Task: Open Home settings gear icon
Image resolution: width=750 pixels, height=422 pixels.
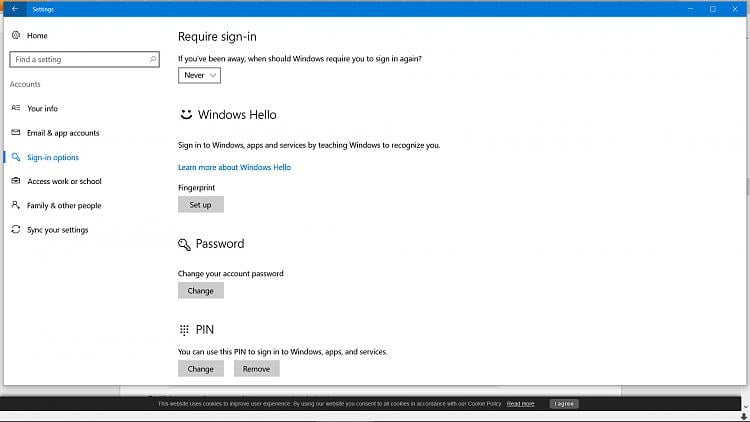Action: tap(16, 35)
